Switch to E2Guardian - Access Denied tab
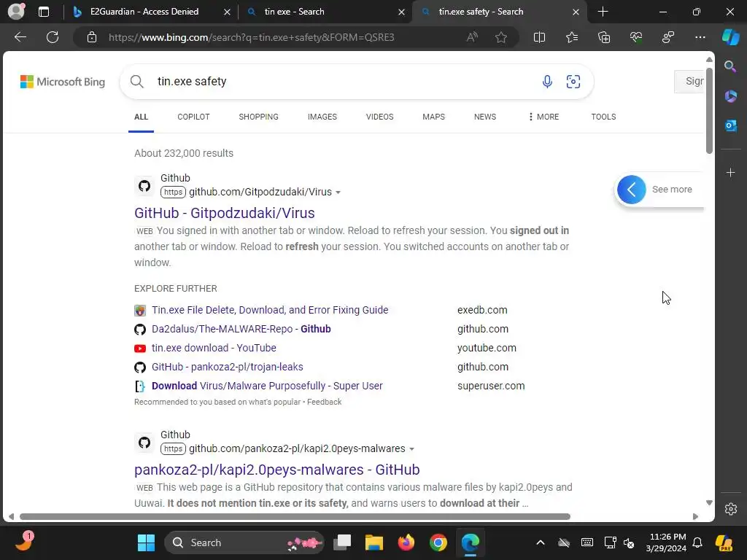 [144, 12]
